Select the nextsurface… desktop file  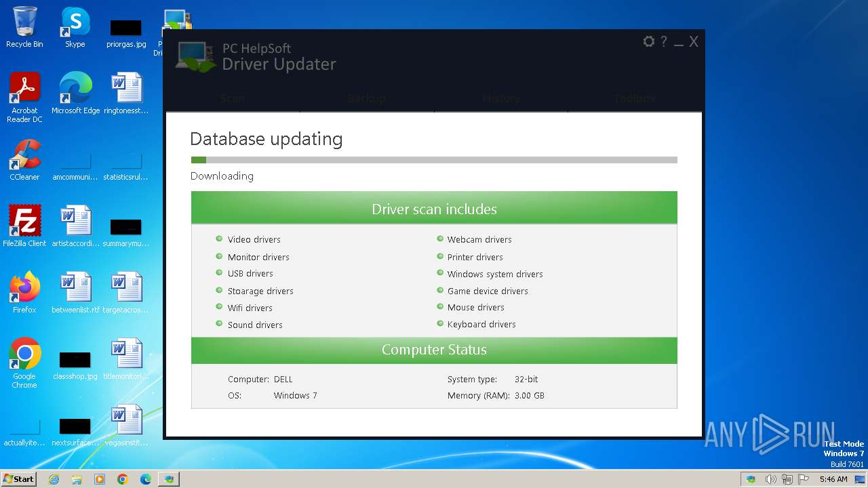(x=75, y=431)
